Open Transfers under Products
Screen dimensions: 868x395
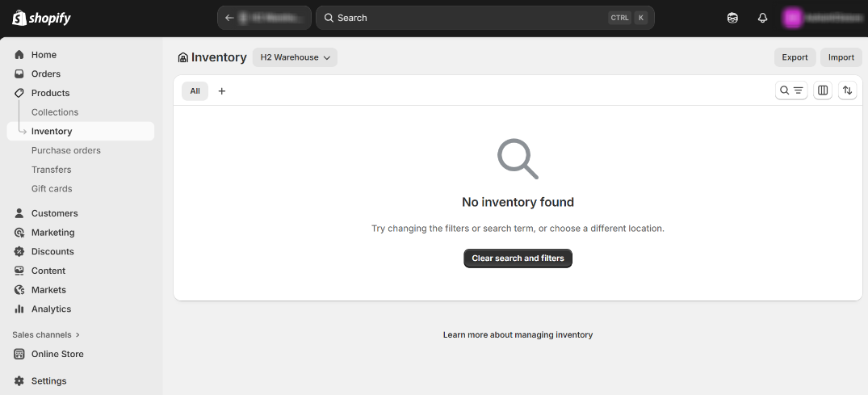tap(51, 170)
